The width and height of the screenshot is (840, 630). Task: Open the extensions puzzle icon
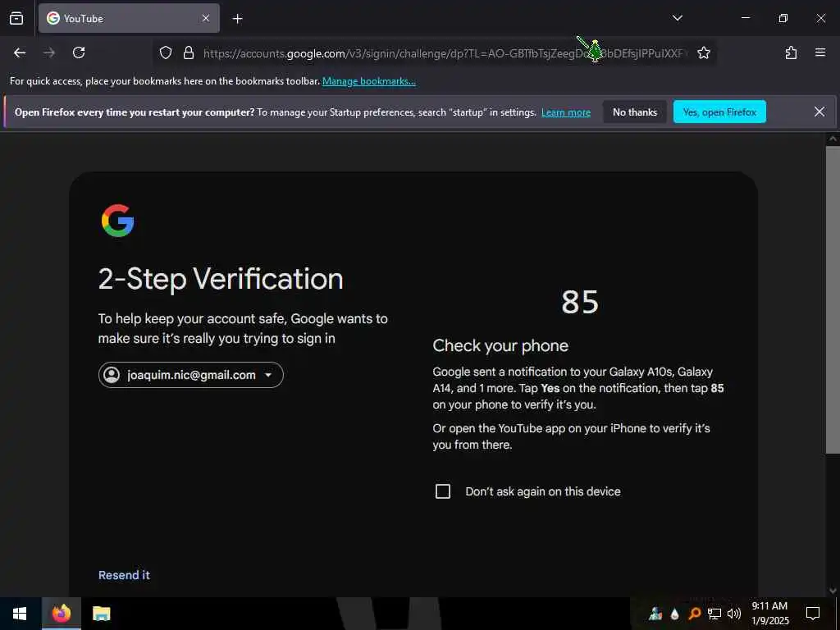(791, 52)
